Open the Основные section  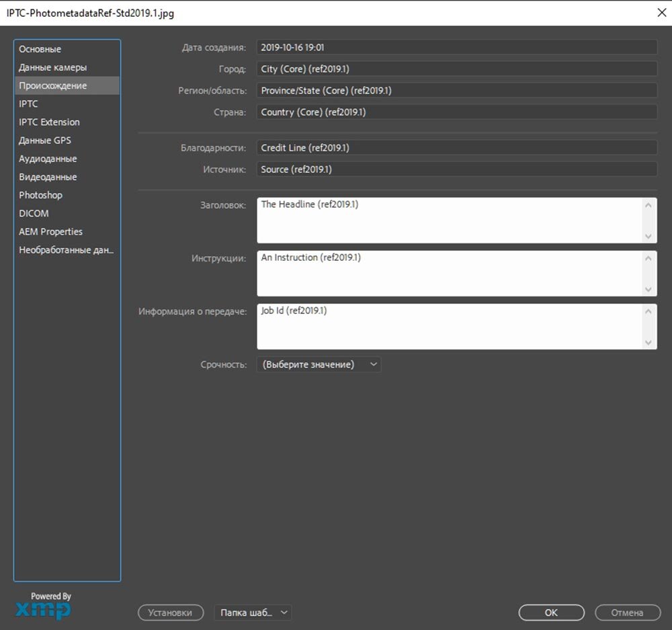point(67,49)
